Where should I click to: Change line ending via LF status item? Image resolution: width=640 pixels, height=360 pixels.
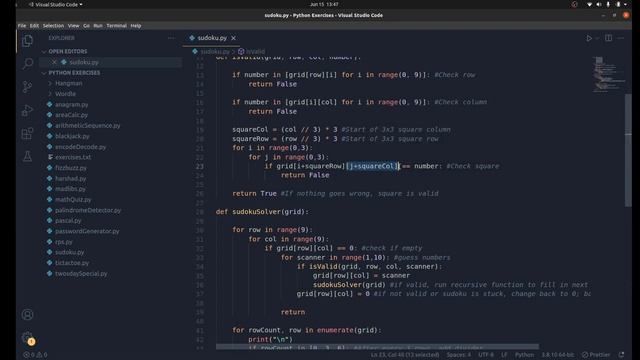click(504, 355)
